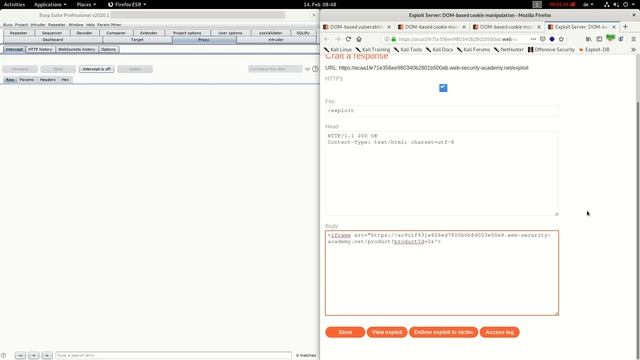Open Project menu in Burp Suite
Screen dimensions: 640x360
pyautogui.click(x=21, y=24)
